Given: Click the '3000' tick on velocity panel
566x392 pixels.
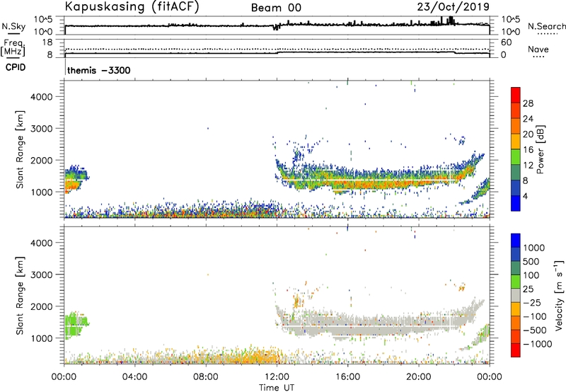Looking at the screenshot, I should coord(41,275).
